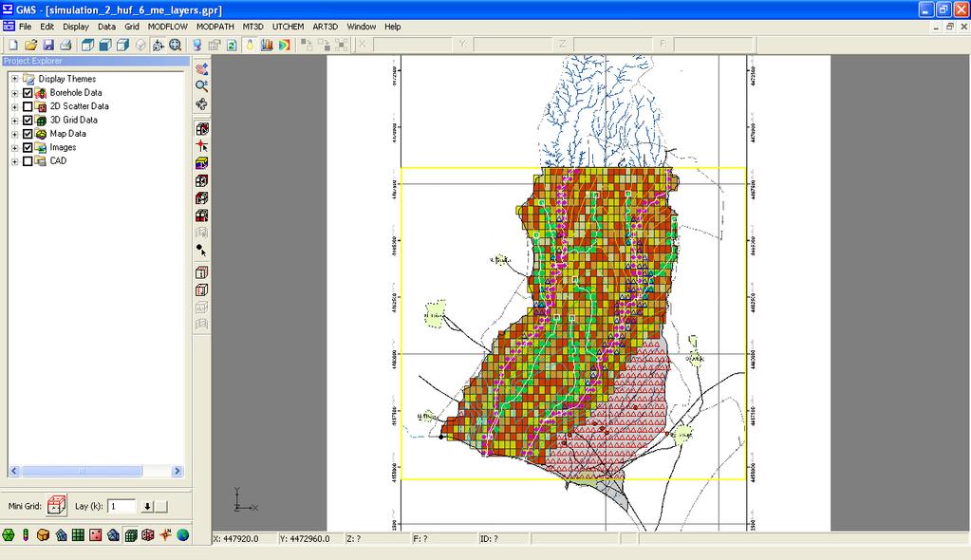The image size is (971, 560).
Task: Toggle the Borehole Data checkbox
Action: point(28,93)
